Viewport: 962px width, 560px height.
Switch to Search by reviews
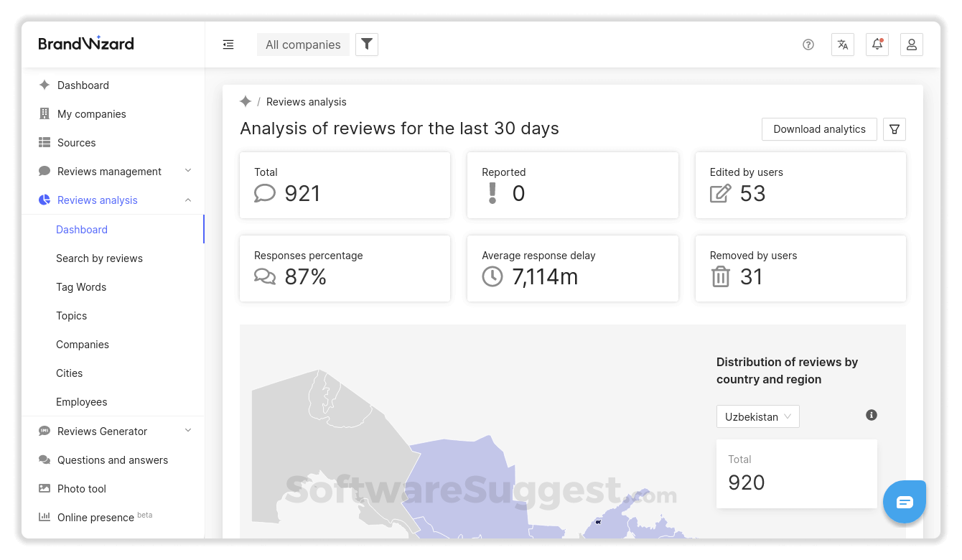99,258
